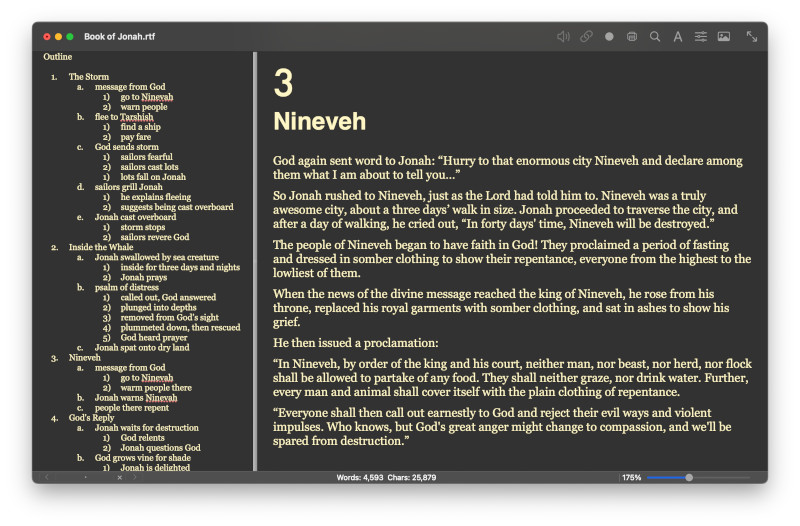
Task: Open search with the magnifying glass icon
Action: [x=655, y=37]
